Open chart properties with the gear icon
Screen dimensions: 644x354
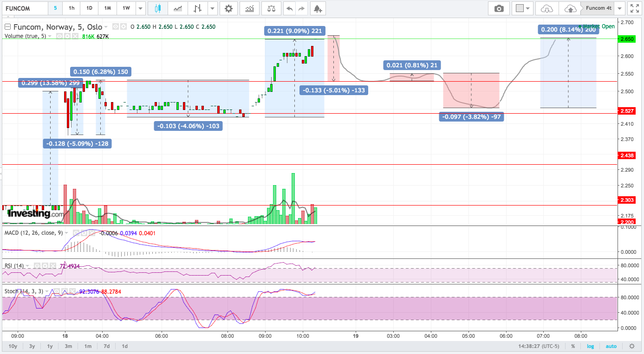click(x=228, y=8)
